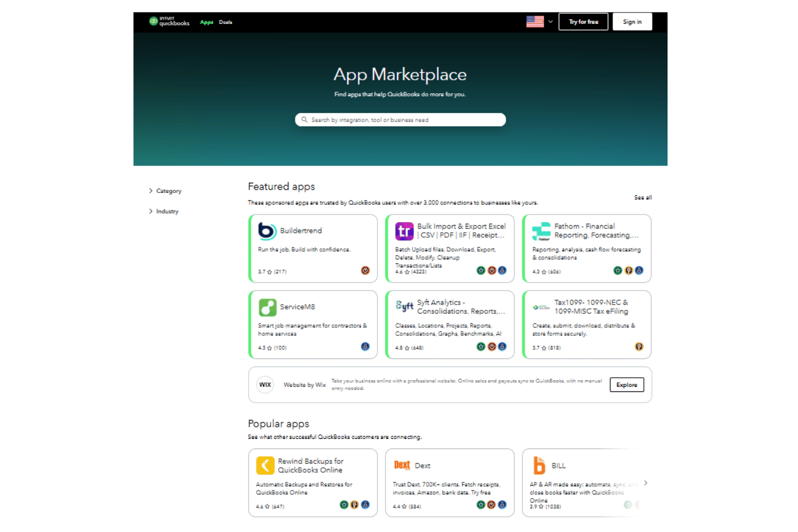
Task: Click the search magnifier icon
Action: click(304, 120)
